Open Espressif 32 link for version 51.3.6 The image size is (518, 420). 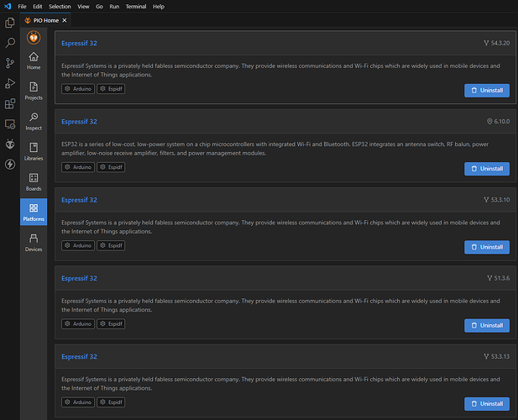[79, 278]
